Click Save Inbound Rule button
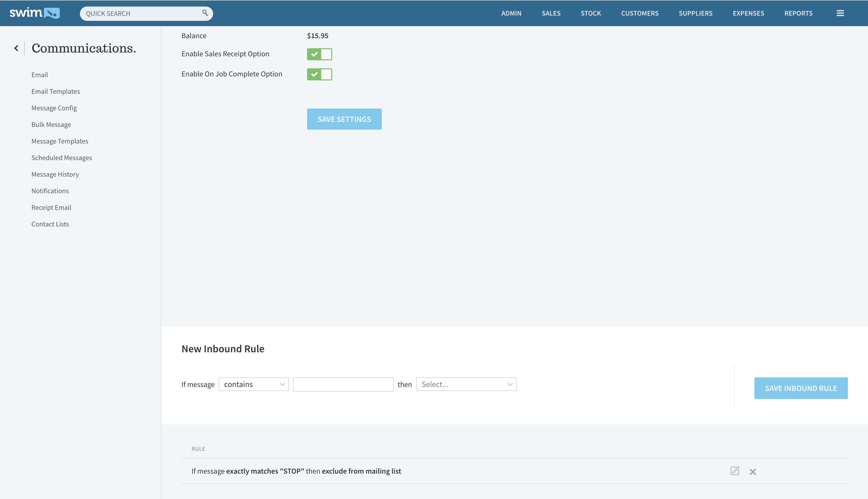This screenshot has height=499, width=868. (800, 388)
